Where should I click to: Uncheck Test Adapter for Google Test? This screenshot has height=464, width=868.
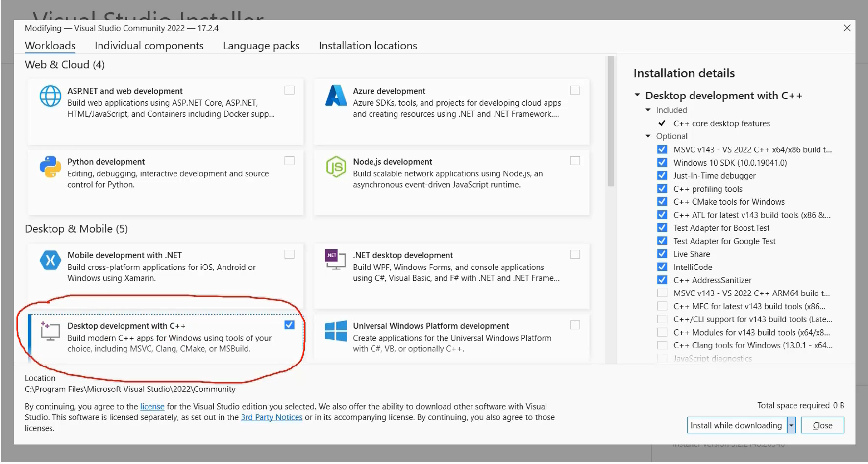tap(662, 241)
